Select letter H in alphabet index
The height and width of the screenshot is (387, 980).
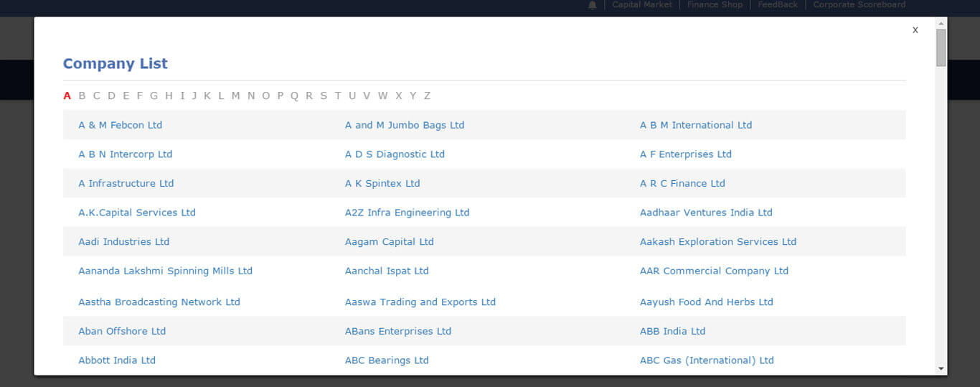click(x=169, y=95)
